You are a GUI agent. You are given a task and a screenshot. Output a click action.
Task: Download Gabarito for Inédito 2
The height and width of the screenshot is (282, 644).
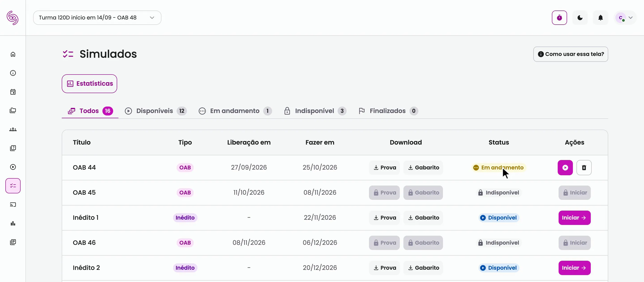(x=423, y=268)
